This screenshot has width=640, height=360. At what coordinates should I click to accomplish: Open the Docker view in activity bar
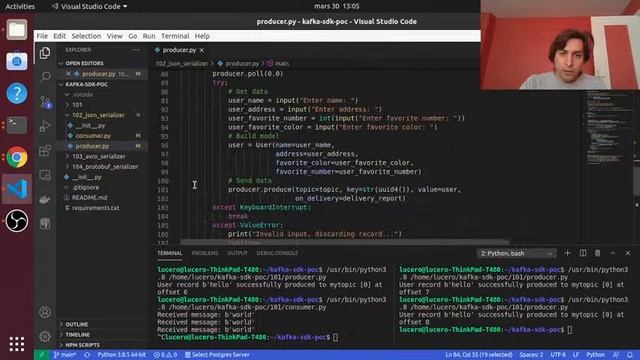pyautogui.click(x=45, y=199)
